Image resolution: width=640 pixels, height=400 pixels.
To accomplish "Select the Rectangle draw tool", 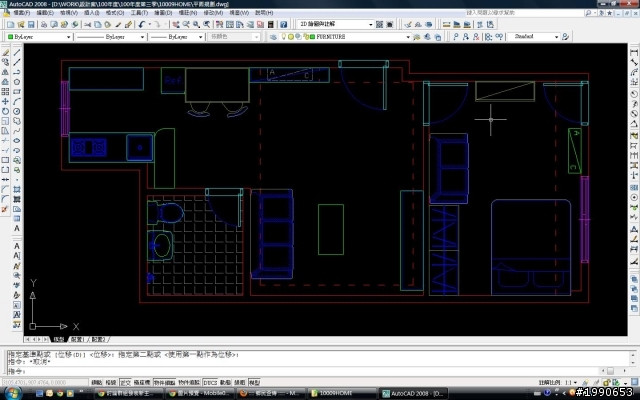I will click(17, 91).
